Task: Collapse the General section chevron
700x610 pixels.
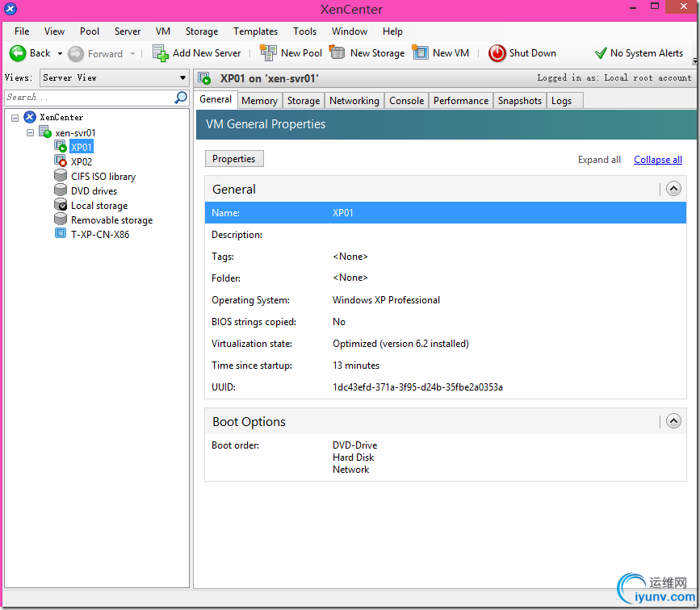Action: (673, 189)
